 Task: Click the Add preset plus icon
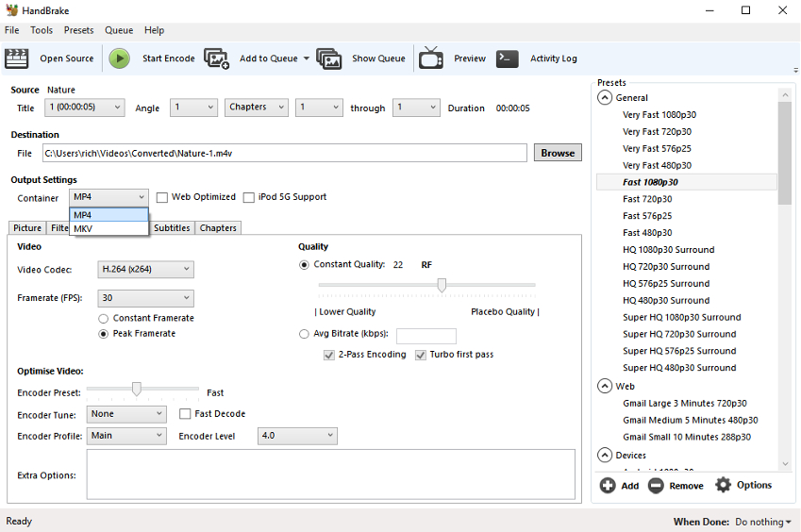pos(608,485)
